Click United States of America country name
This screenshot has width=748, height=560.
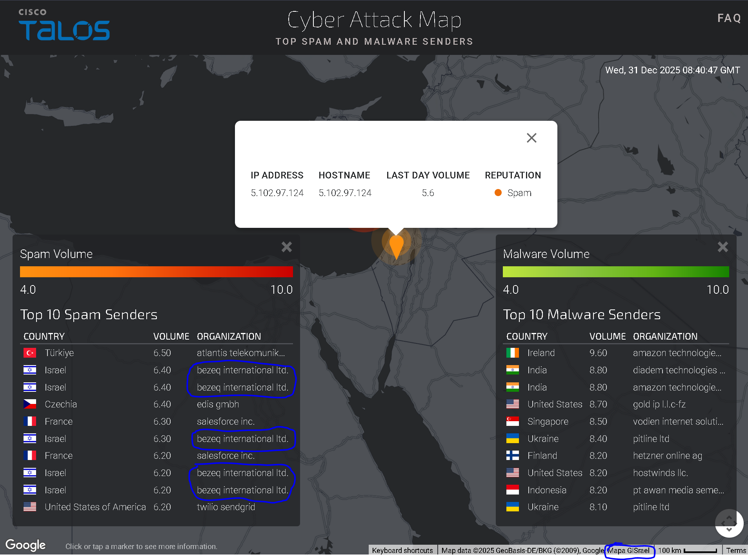click(x=95, y=507)
